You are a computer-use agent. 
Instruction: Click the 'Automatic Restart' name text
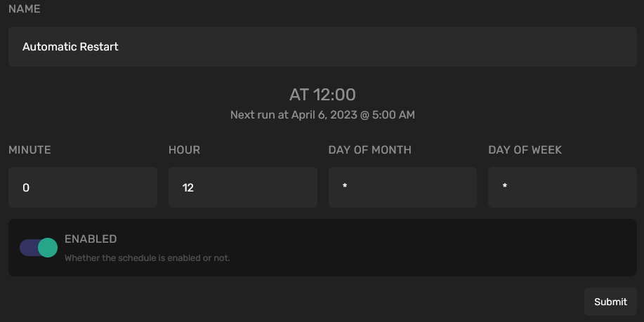pos(70,47)
